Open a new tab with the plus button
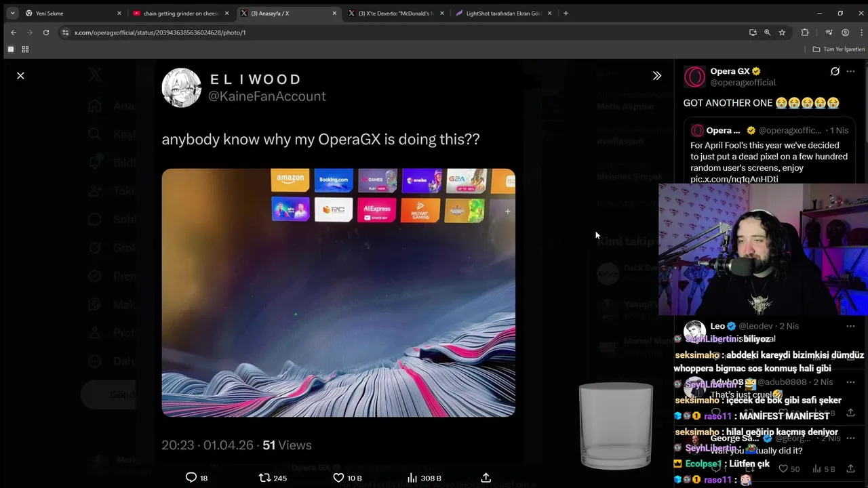The width and height of the screenshot is (868, 488). click(566, 13)
